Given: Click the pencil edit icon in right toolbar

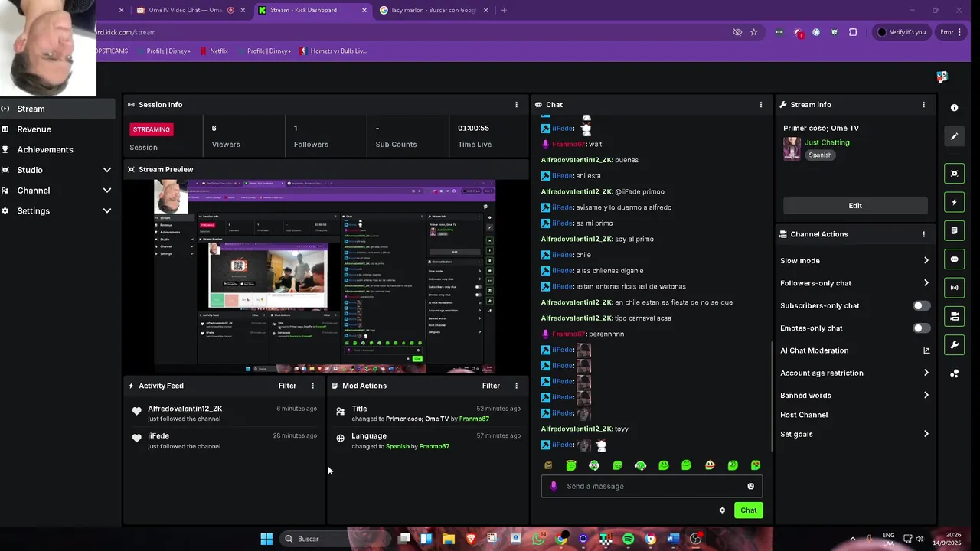Looking at the screenshot, I should click(954, 136).
